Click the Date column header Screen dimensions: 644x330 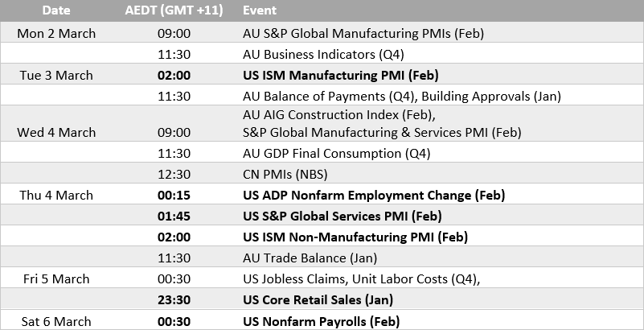point(56,10)
